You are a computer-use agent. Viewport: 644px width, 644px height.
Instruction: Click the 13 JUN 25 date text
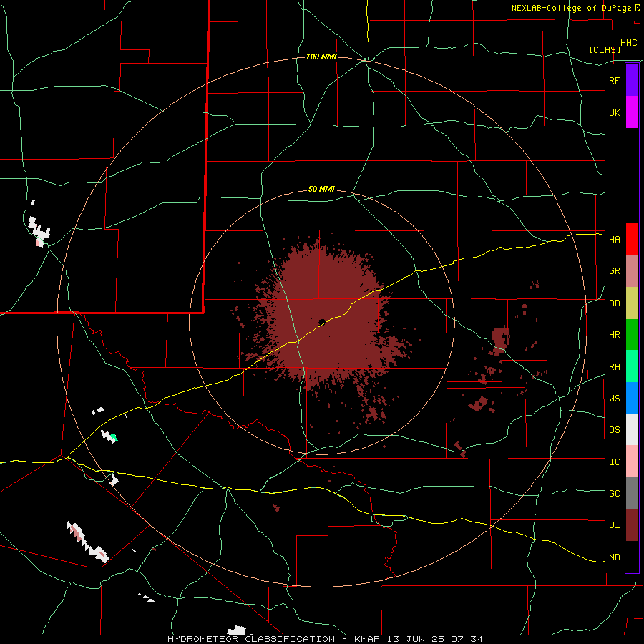[416, 639]
